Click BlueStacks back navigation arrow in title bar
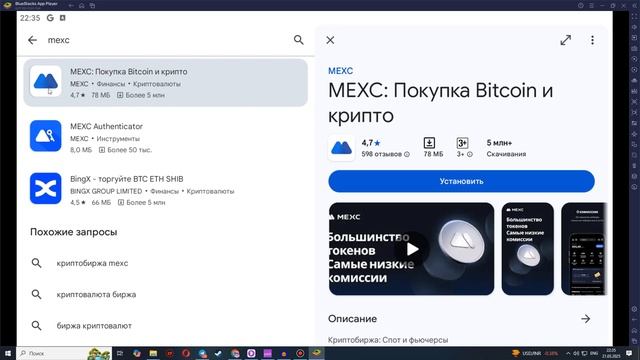The height and width of the screenshot is (360, 640). click(71, 5)
